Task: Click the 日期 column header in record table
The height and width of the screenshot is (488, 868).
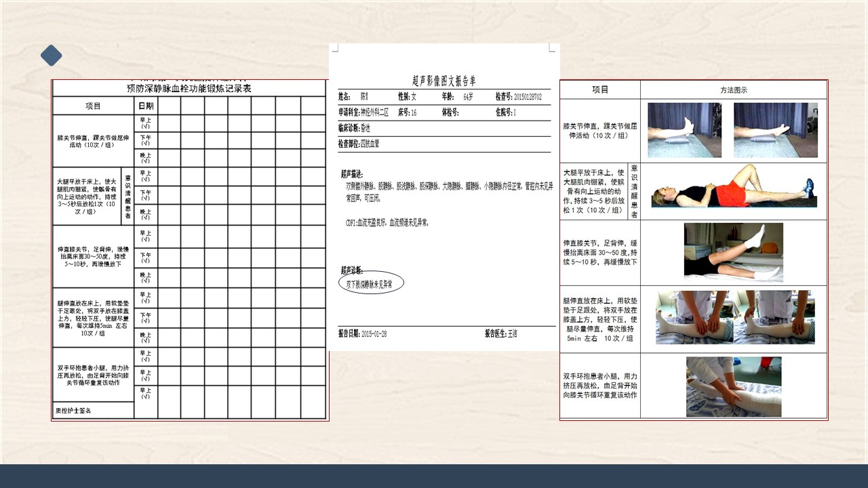Action: point(146,106)
